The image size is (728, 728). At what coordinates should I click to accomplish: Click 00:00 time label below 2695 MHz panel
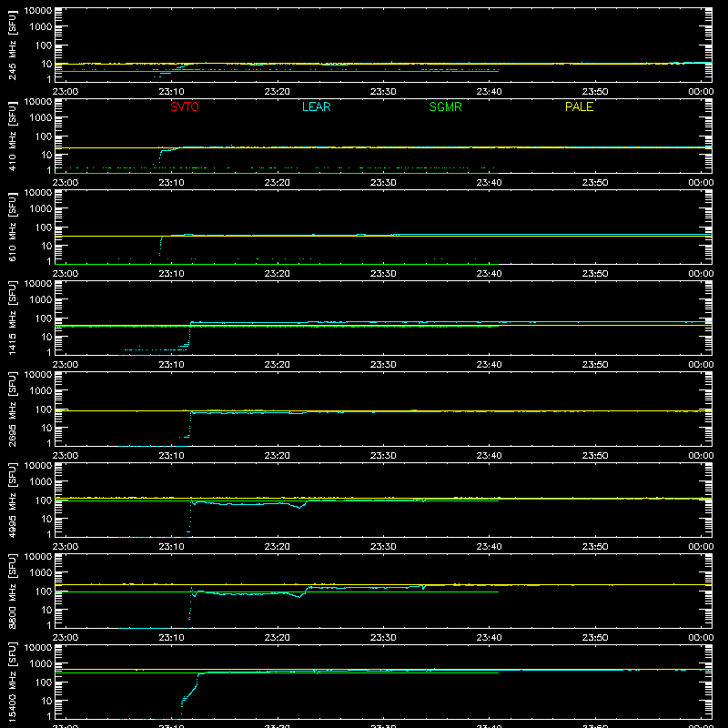701,456
